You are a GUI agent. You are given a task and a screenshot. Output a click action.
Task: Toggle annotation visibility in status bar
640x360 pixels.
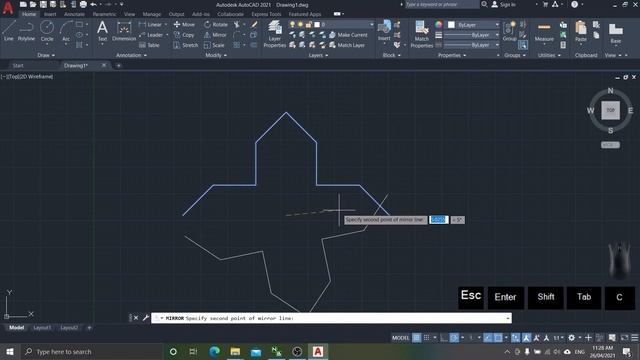(x=527, y=338)
